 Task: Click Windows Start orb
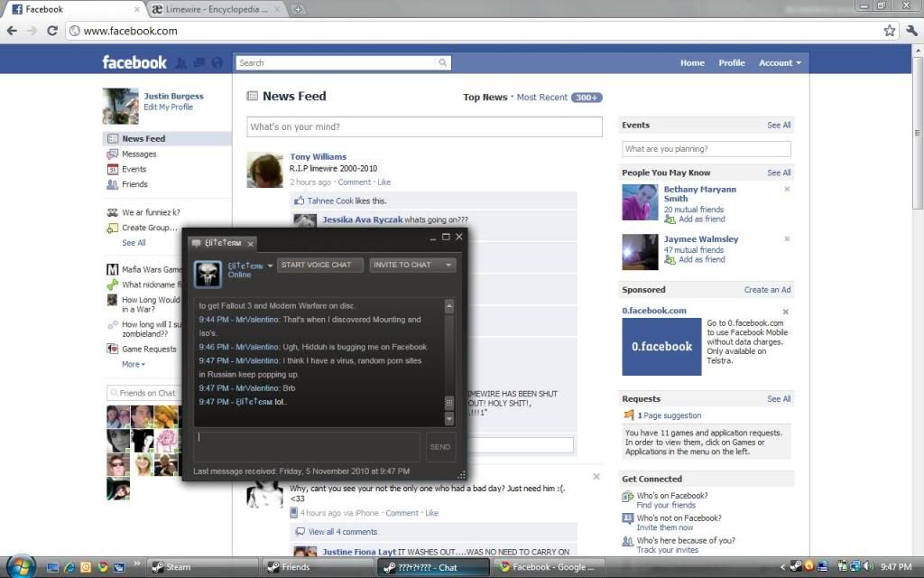21,567
